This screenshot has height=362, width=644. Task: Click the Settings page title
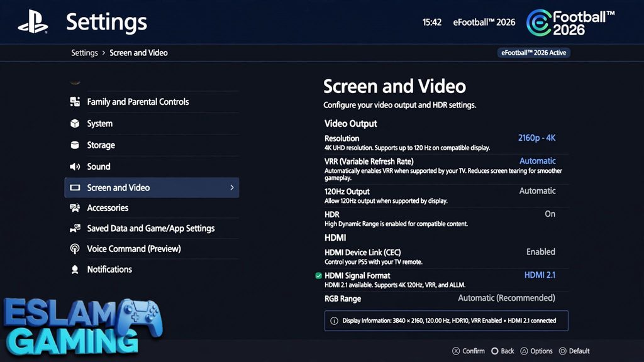coord(106,22)
